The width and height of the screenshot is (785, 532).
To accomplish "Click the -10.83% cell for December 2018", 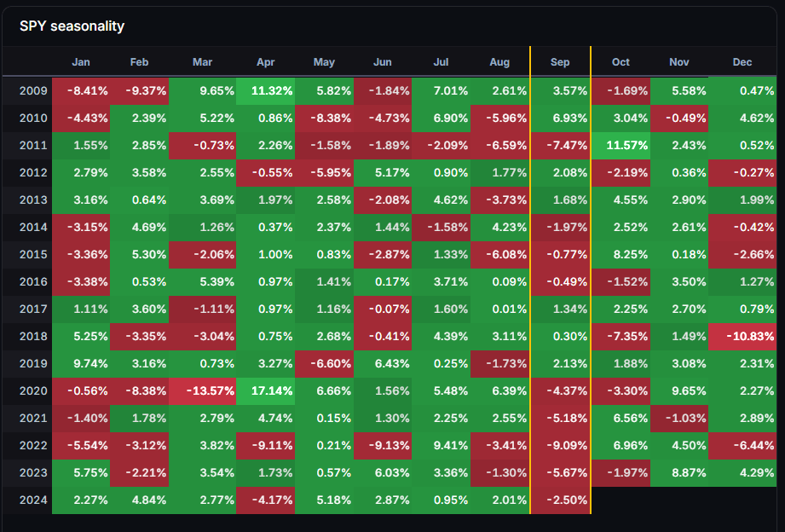I will 742,337.
